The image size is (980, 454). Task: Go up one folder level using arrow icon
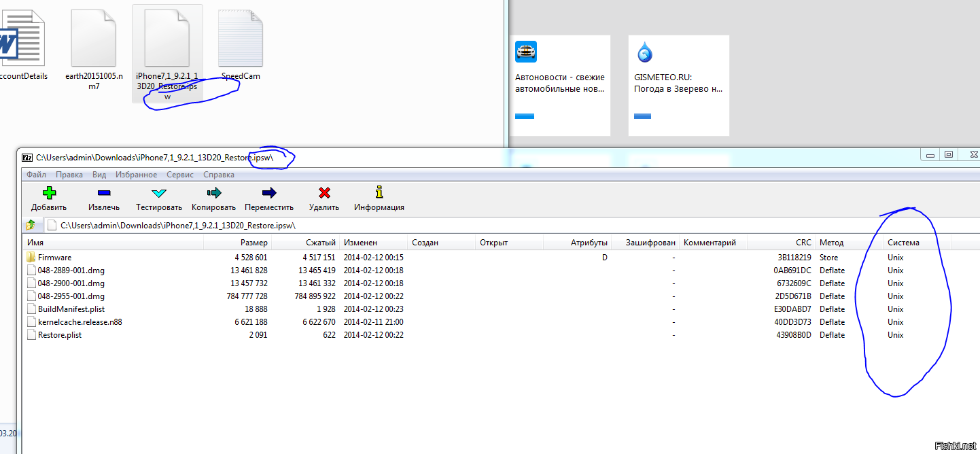pos(31,225)
